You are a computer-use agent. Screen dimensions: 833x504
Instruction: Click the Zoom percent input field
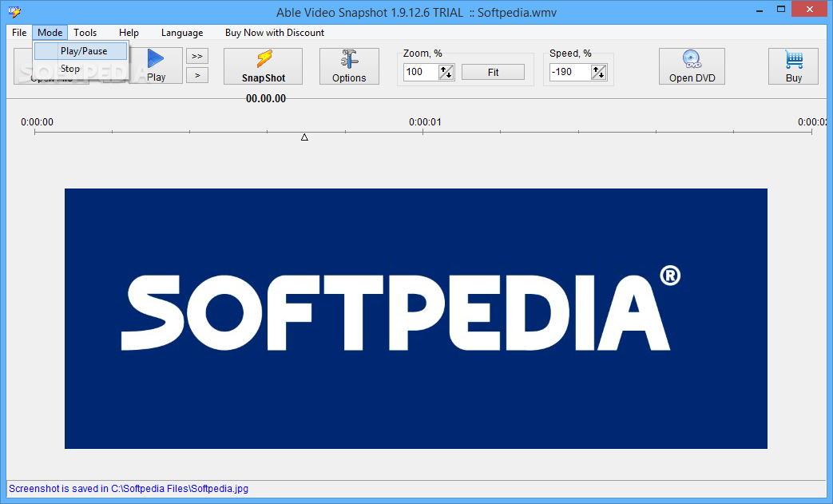[x=421, y=72]
